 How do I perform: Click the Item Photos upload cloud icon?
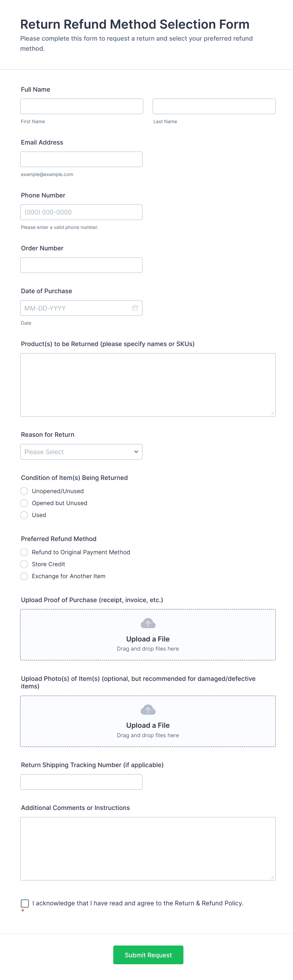(148, 709)
